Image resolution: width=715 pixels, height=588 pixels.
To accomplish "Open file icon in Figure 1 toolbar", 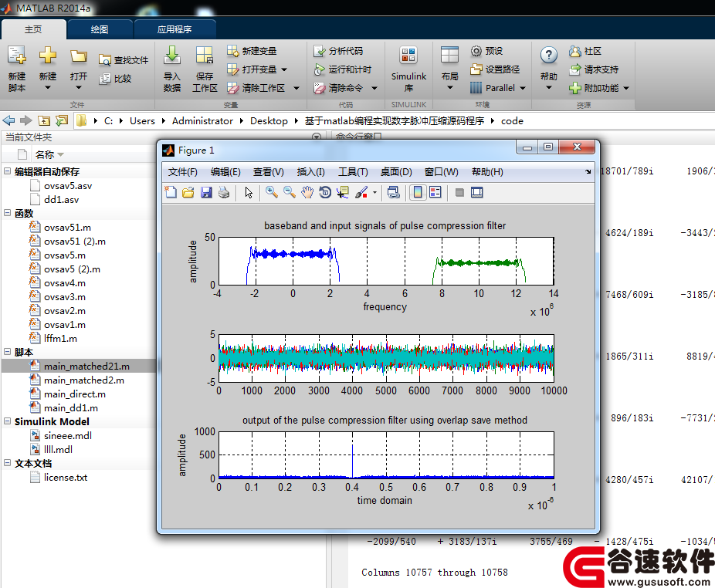I will [x=188, y=192].
